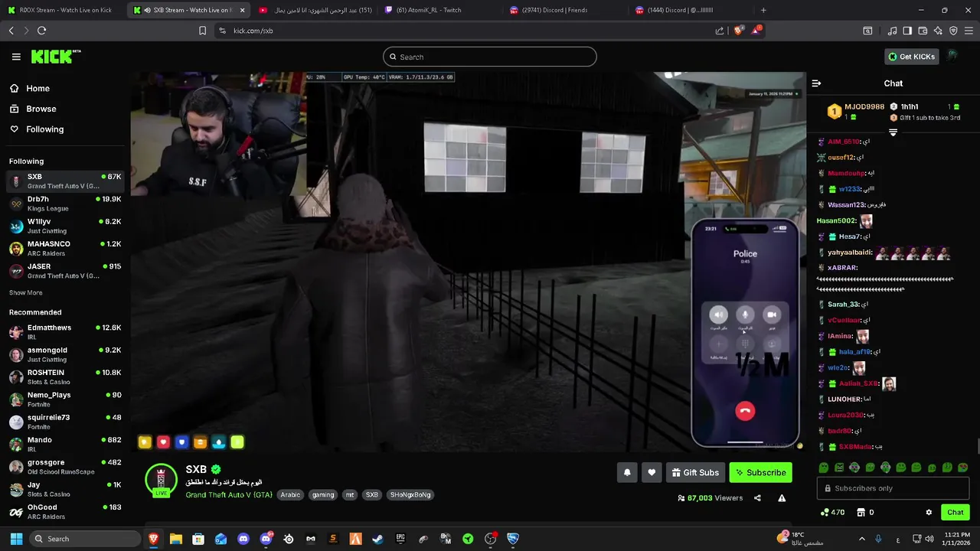Viewport: 980px width, 551px height.
Task: Bookmark this page in address bar
Action: [x=202, y=31]
